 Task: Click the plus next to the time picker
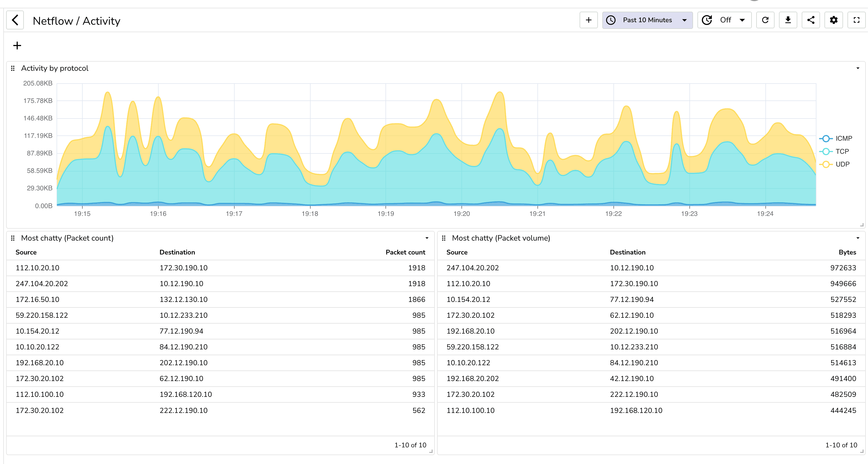588,20
